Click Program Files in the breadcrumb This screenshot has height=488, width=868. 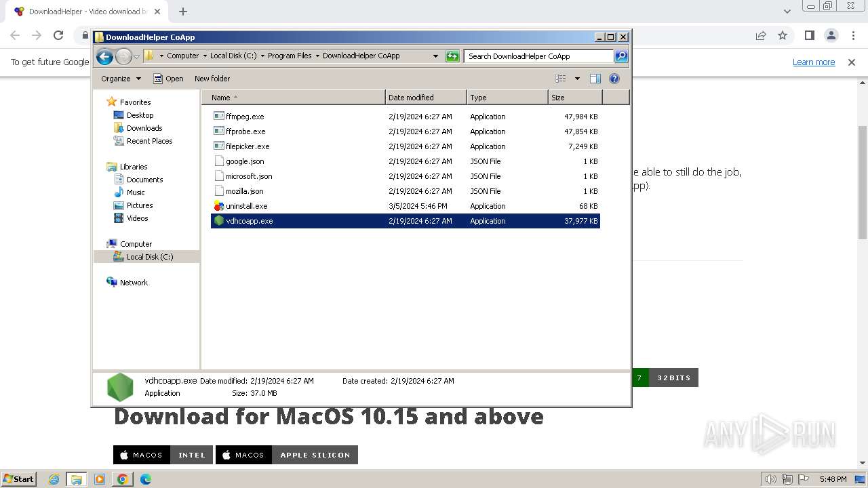[x=290, y=56]
